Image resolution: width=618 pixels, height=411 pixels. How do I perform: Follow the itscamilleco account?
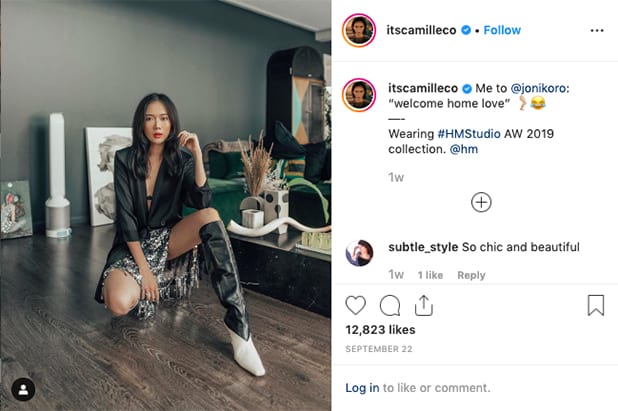pyautogui.click(x=502, y=30)
